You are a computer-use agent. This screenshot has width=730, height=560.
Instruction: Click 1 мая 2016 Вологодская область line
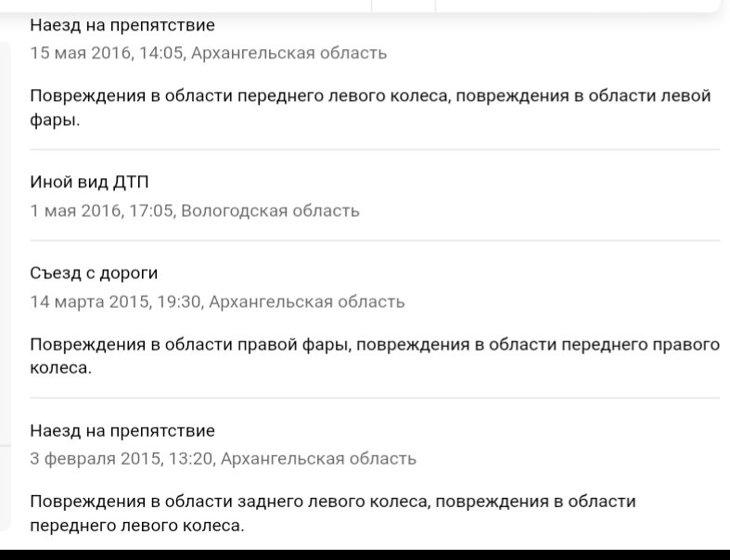[x=195, y=210]
